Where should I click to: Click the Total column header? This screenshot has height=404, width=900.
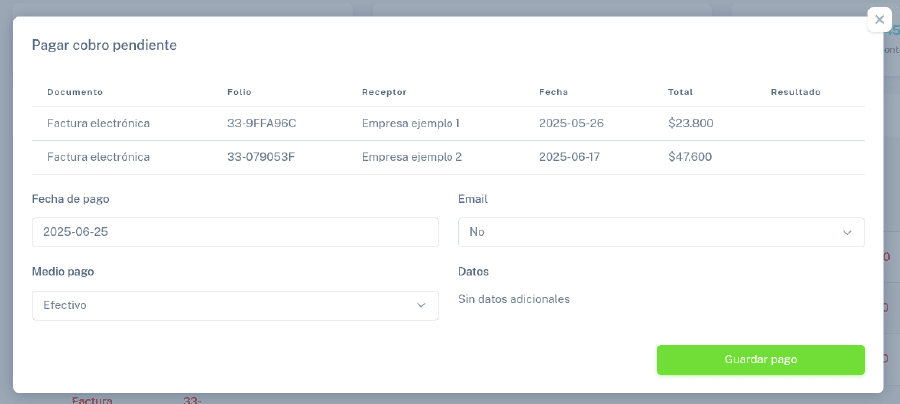(680, 92)
